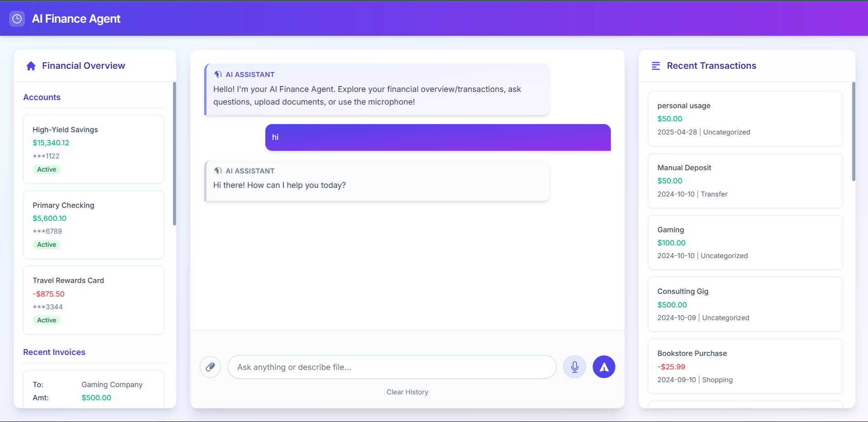The height and width of the screenshot is (422, 868).
Task: Open the Consulting Gig transaction
Action: tap(745, 304)
